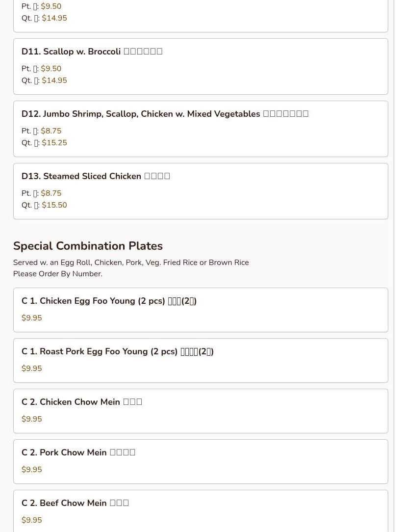This screenshot has width=404, height=532.
Task: Click the D11 Scallop quart price $14.95
Action: pos(54,80)
